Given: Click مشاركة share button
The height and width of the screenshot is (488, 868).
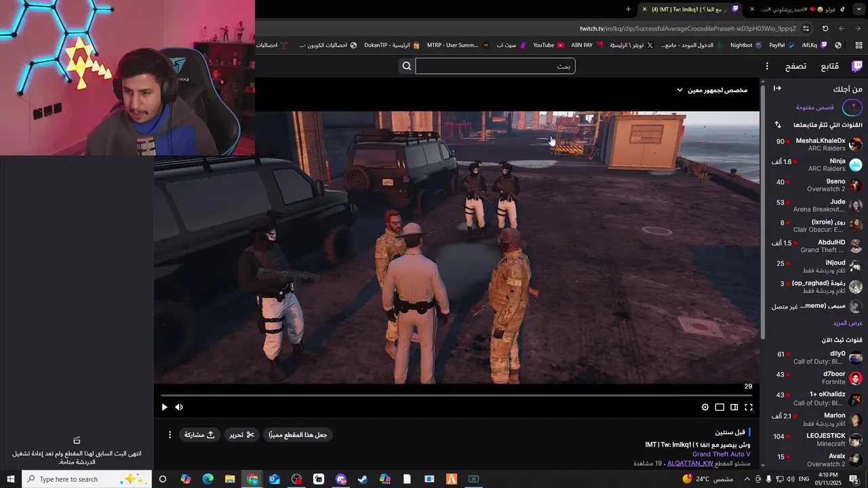Looking at the screenshot, I should (199, 434).
